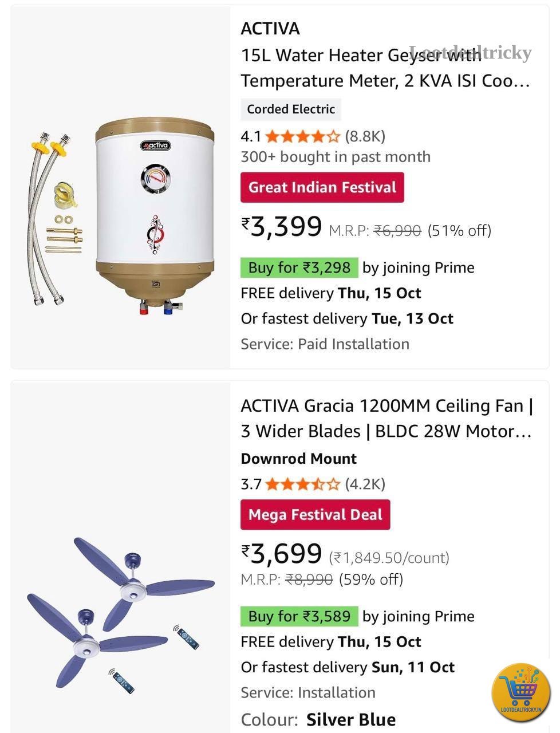Screen dimensions: 560x733
Task: Click the Great Indian Festival badge
Action: tap(322, 187)
